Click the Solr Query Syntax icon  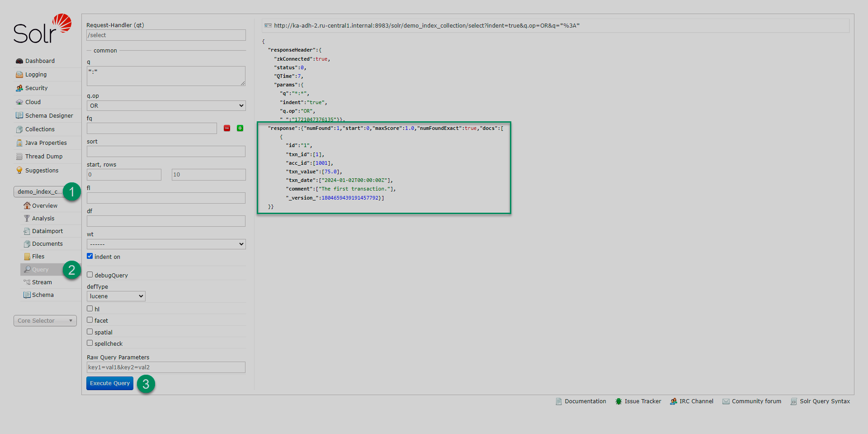(794, 401)
